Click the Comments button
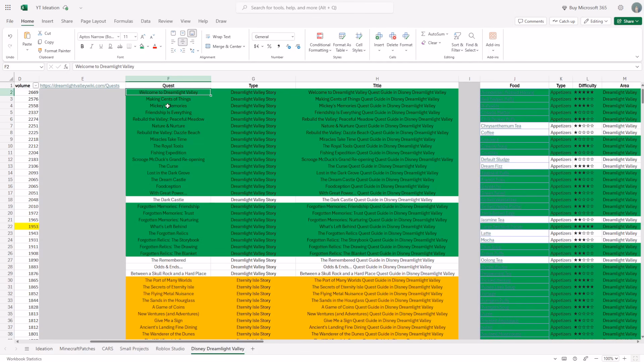Image resolution: width=644 pixels, height=362 pixels. pos(531,21)
